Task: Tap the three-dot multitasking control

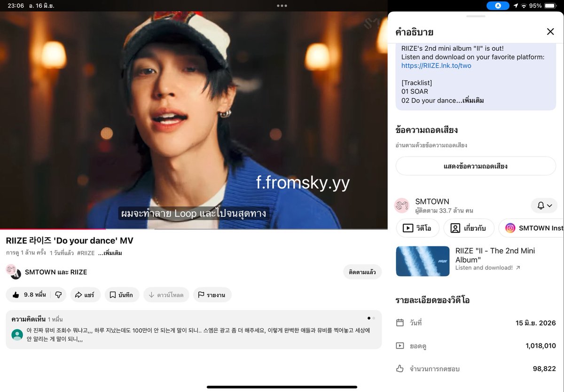Action: [x=282, y=6]
